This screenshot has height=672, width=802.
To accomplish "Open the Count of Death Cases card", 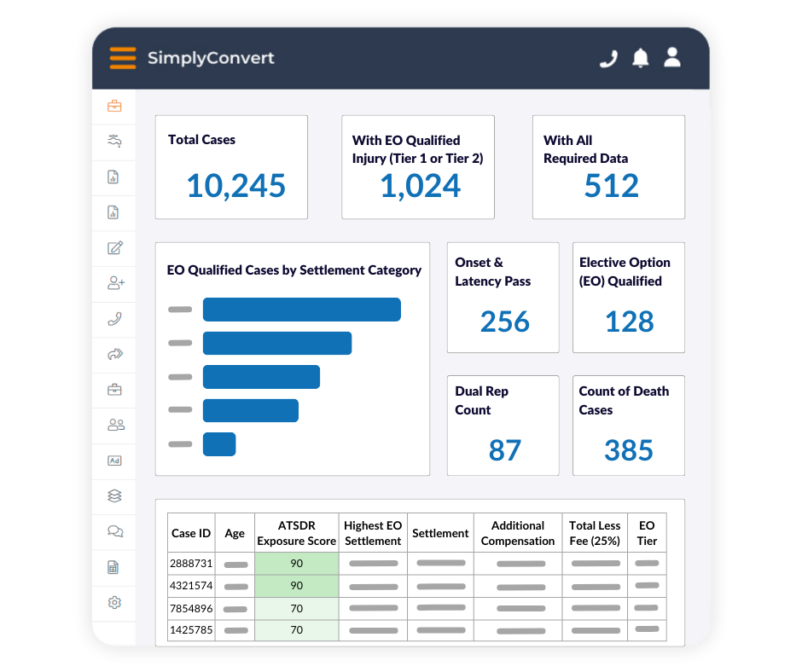I will [x=629, y=426].
